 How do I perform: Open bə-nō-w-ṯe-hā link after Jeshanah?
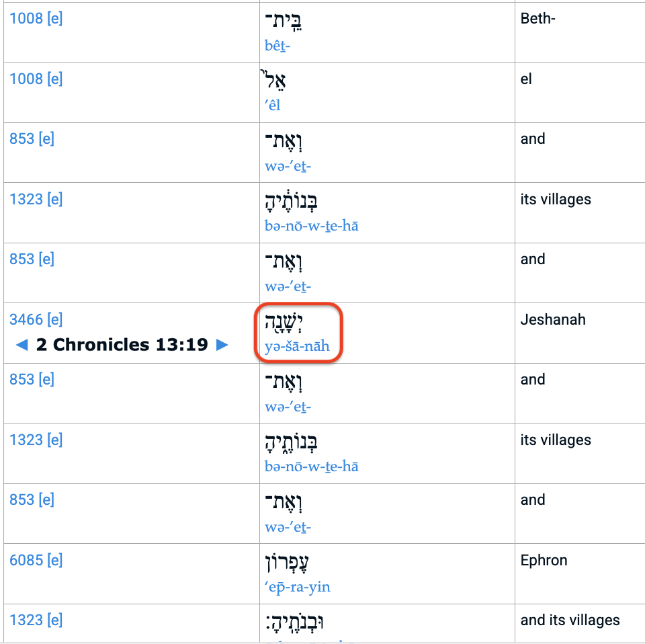point(311,467)
